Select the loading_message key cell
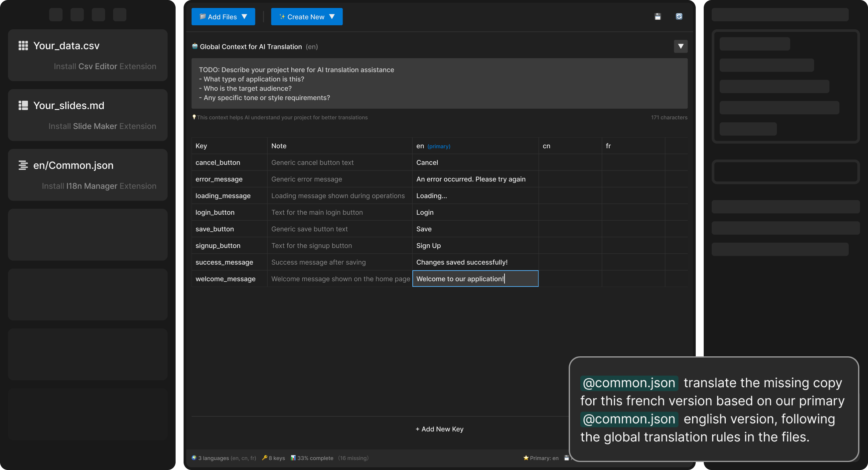 [x=229, y=195]
